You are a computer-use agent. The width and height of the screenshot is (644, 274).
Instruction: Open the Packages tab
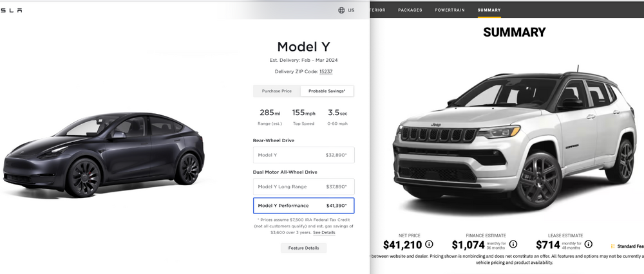(x=410, y=10)
